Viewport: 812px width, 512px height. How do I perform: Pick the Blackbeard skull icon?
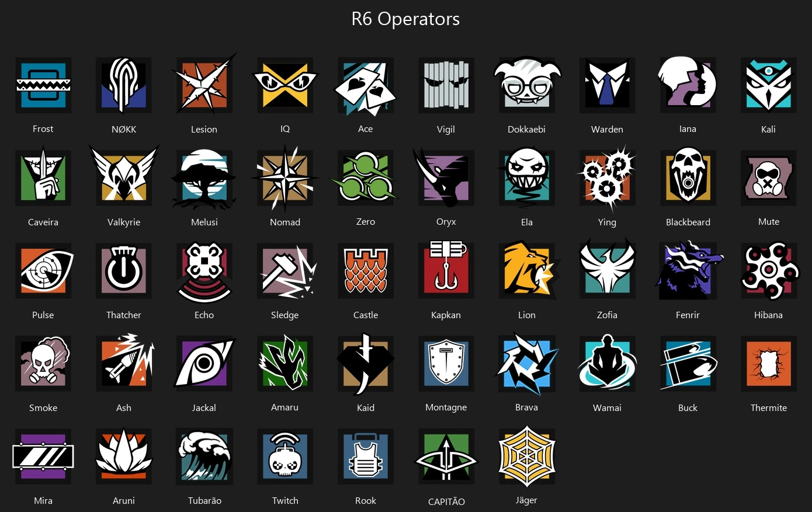[688, 177]
